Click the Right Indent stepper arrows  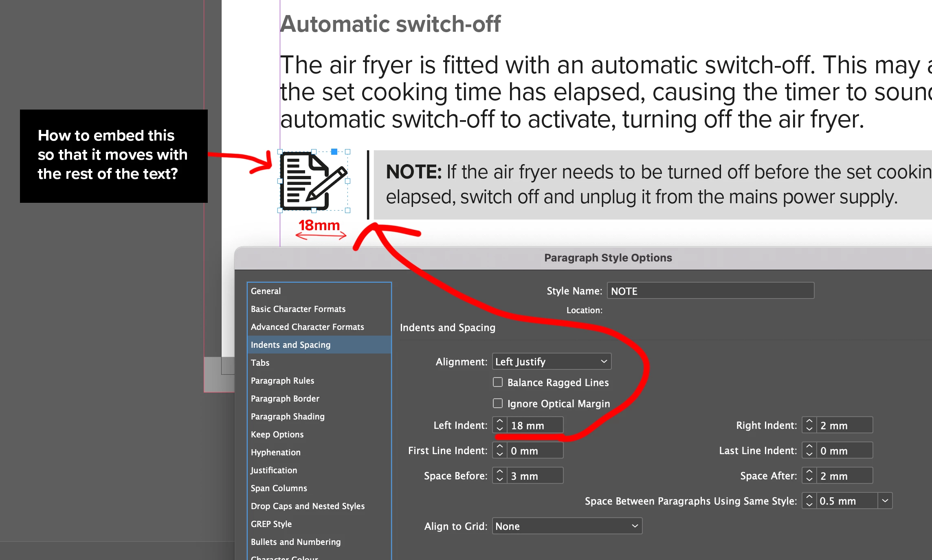click(x=809, y=425)
